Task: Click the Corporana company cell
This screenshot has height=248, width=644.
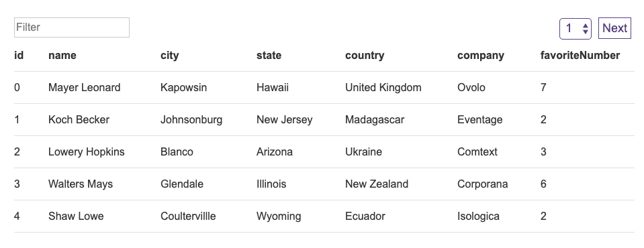Action: (483, 184)
